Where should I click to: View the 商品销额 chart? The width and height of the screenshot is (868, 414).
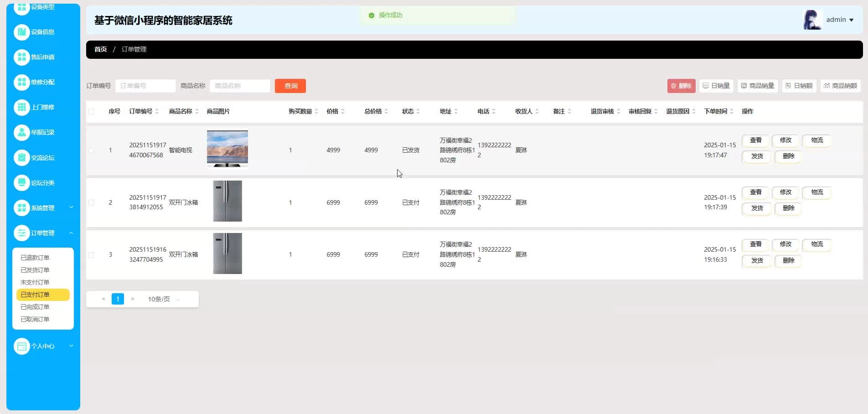[841, 86]
